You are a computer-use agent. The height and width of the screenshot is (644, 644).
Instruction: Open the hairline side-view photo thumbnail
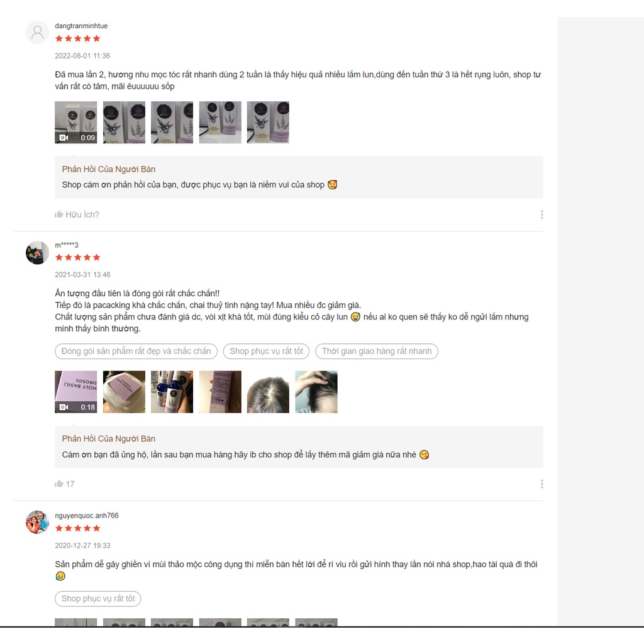(316, 392)
